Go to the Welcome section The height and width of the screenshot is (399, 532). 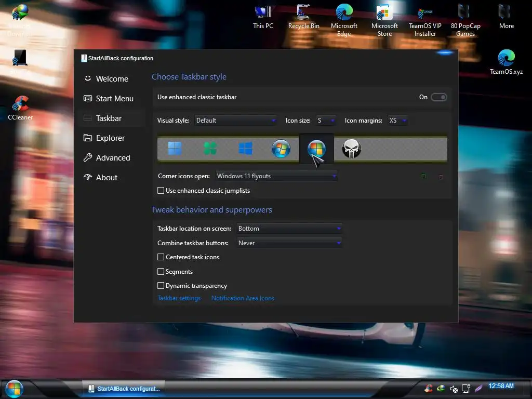pyautogui.click(x=112, y=79)
